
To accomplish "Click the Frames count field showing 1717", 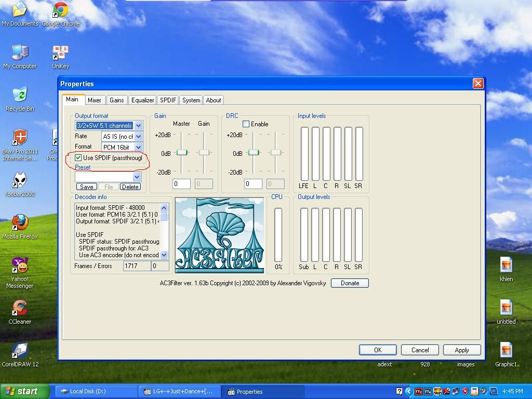I will click(137, 266).
